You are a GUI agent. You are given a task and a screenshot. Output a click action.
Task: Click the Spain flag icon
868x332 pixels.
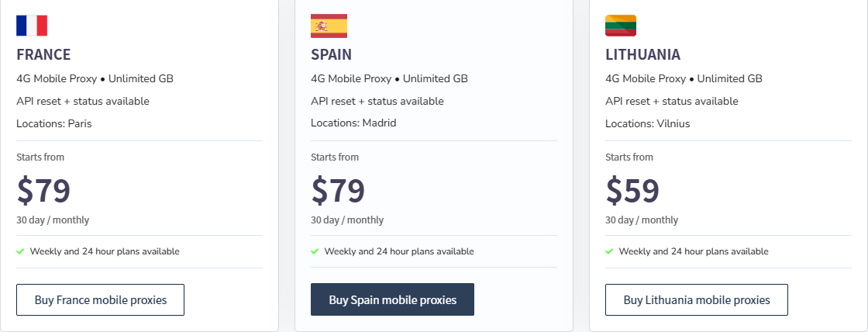tap(329, 26)
